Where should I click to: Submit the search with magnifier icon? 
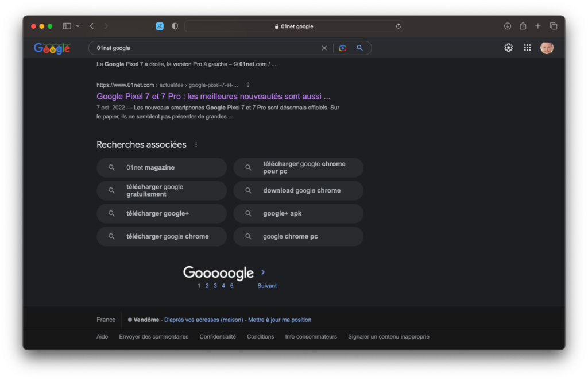[x=359, y=48]
